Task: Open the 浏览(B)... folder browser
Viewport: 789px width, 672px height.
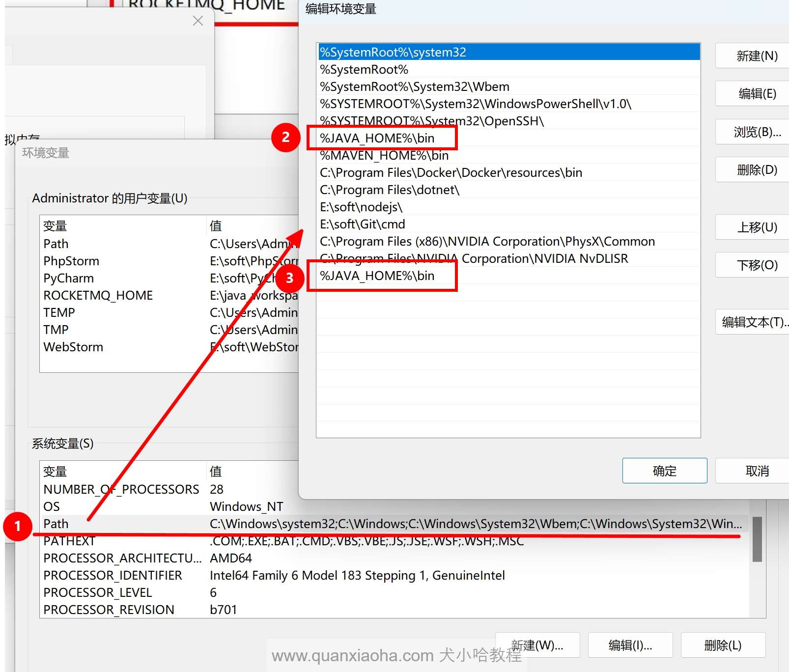Action: click(x=756, y=132)
